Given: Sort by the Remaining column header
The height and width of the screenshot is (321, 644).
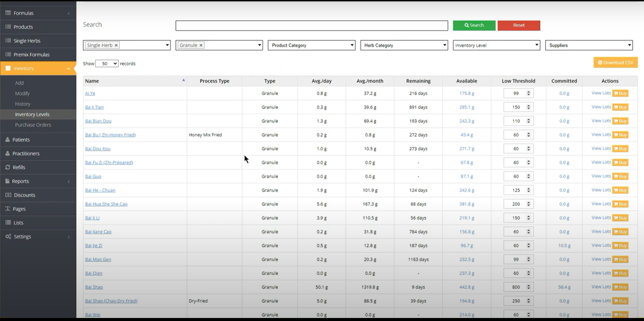Looking at the screenshot, I should click(418, 81).
